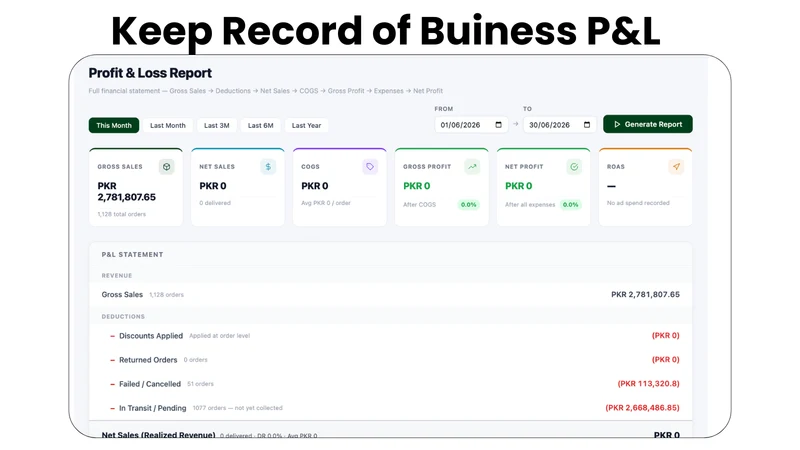Click the COGS tag icon

(x=370, y=167)
